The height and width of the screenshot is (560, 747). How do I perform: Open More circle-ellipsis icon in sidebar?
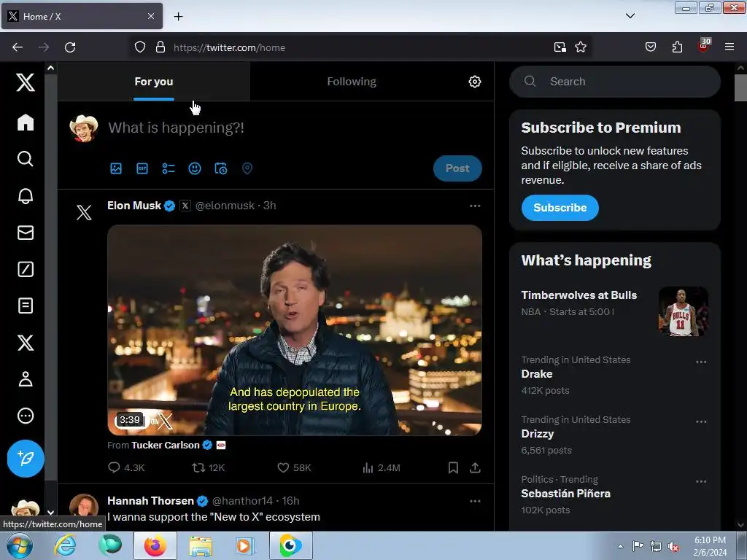pos(26,416)
